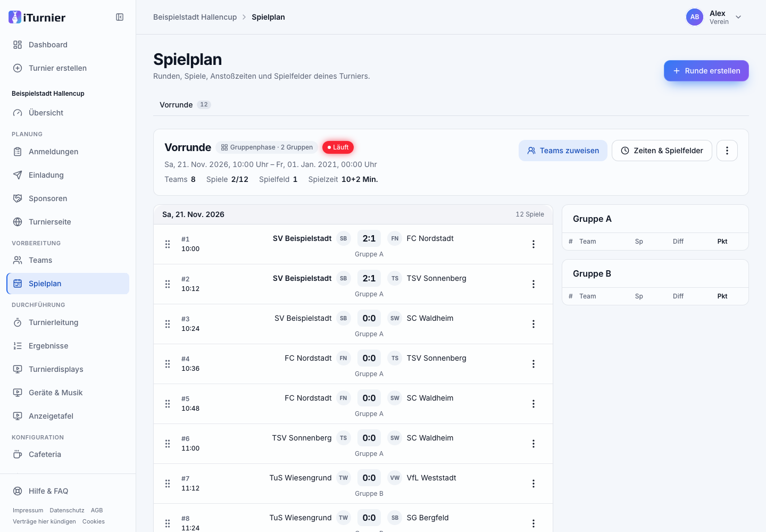This screenshot has height=532, width=766.
Task: Click the 0:0 score of match #4
Action: (x=369, y=358)
